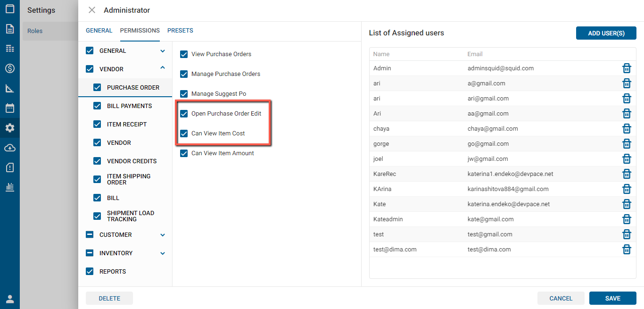The image size is (644, 309).
Task: Toggle Can View Item Cost checkbox
Action: coord(184,134)
